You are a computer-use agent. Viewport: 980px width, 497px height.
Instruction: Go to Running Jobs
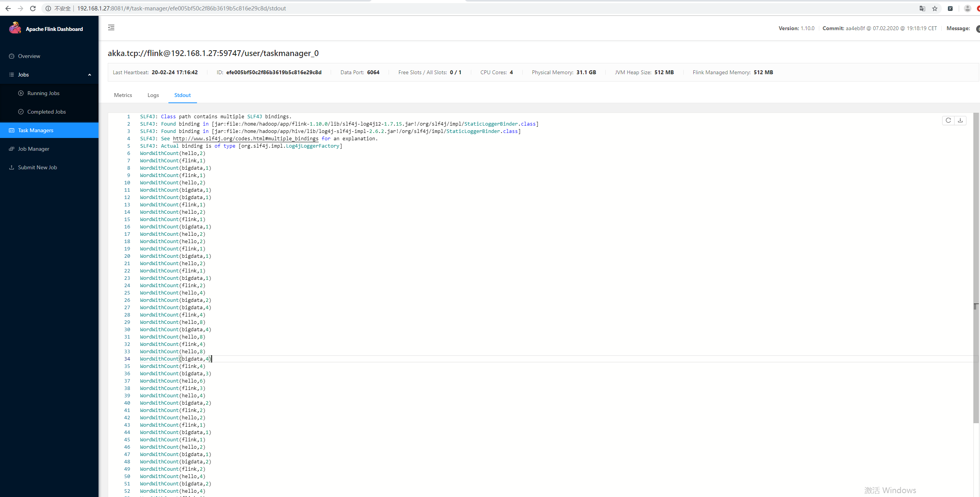click(43, 93)
